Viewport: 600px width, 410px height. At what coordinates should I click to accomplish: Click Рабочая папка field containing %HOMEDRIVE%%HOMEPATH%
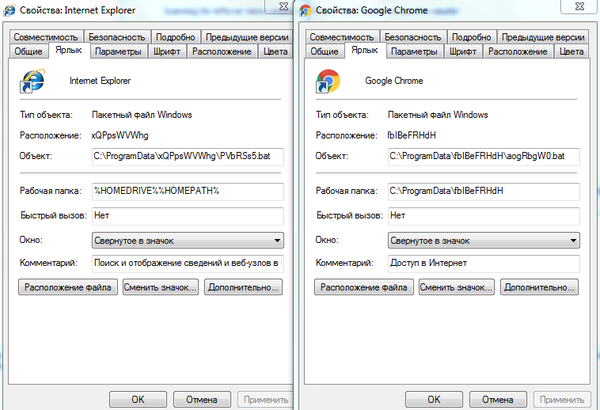tap(188, 191)
